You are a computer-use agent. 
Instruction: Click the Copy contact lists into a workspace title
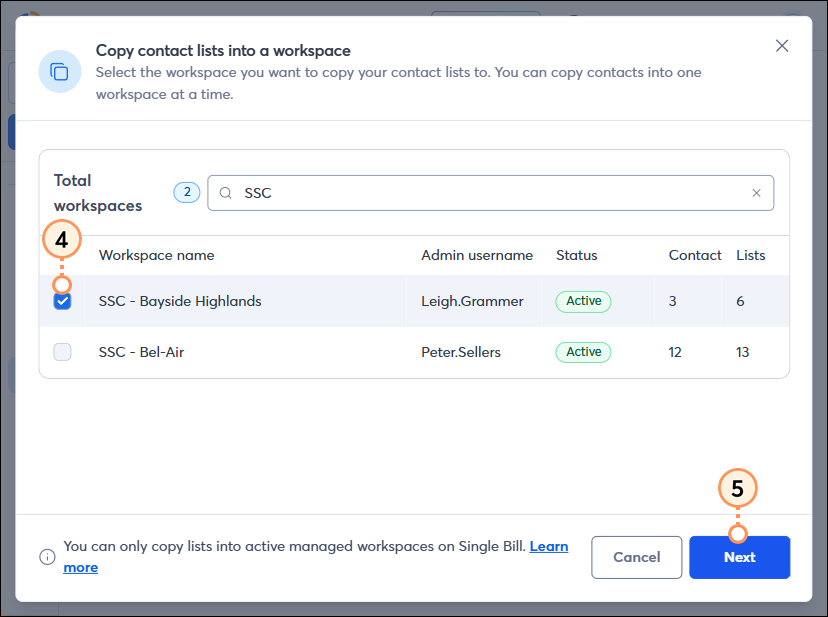tap(223, 51)
